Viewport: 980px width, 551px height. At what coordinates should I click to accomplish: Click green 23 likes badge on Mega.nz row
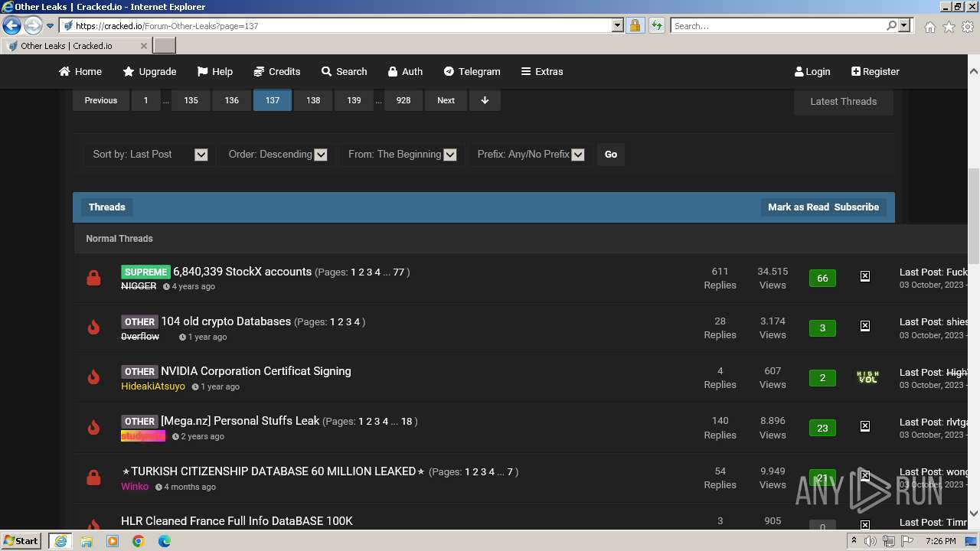click(822, 429)
